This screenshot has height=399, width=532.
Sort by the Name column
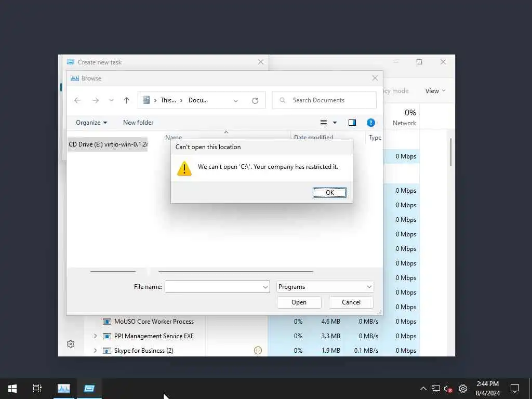tap(174, 137)
